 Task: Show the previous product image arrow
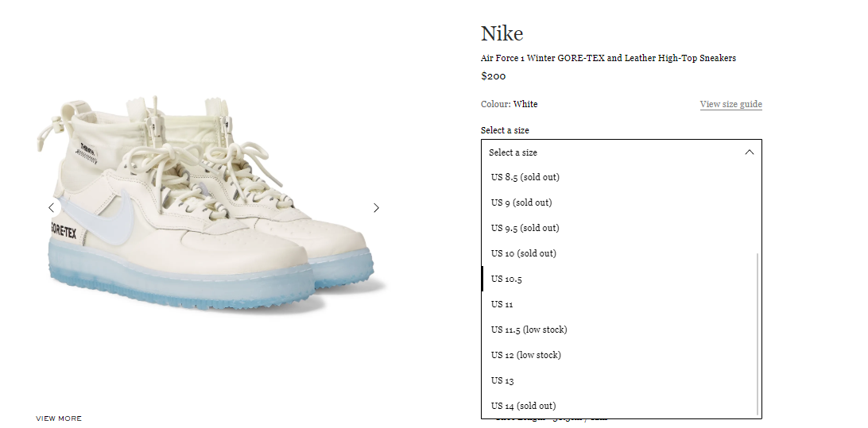(x=51, y=207)
